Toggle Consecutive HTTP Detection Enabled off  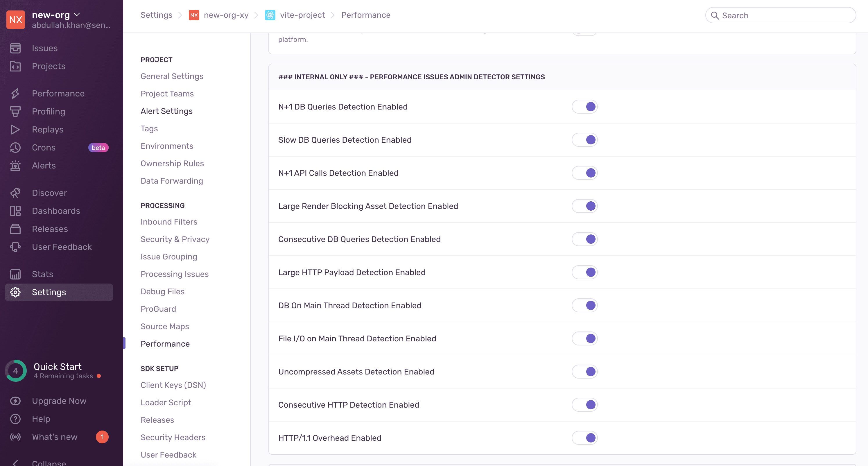(x=584, y=405)
